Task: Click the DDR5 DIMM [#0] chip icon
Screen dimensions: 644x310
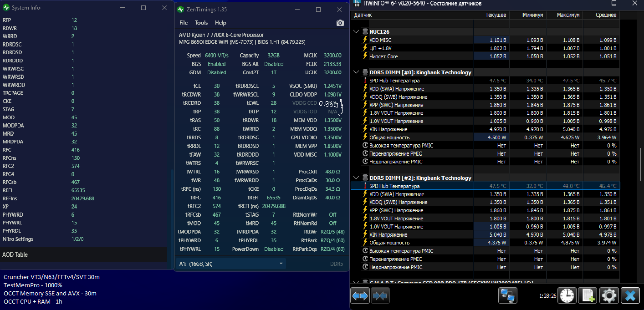Action: click(x=365, y=72)
